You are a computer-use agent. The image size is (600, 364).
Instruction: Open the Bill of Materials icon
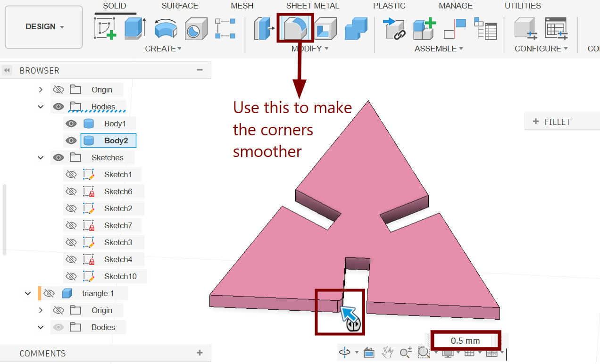click(x=485, y=29)
